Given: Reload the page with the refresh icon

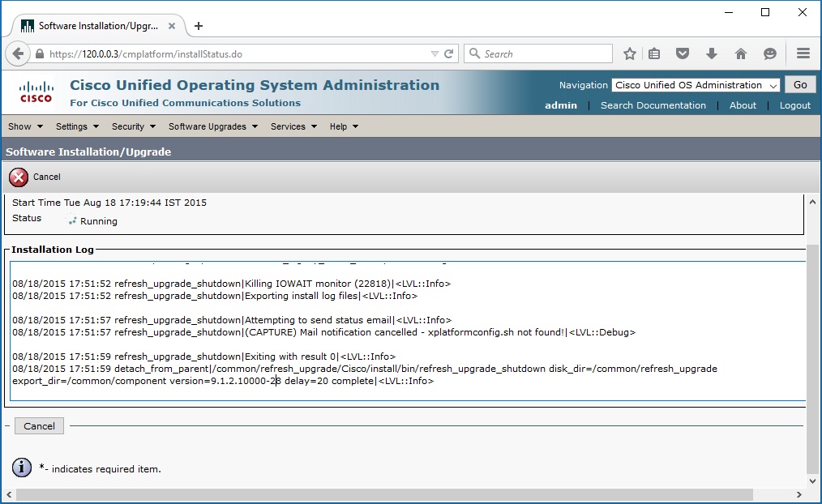Looking at the screenshot, I should [449, 53].
